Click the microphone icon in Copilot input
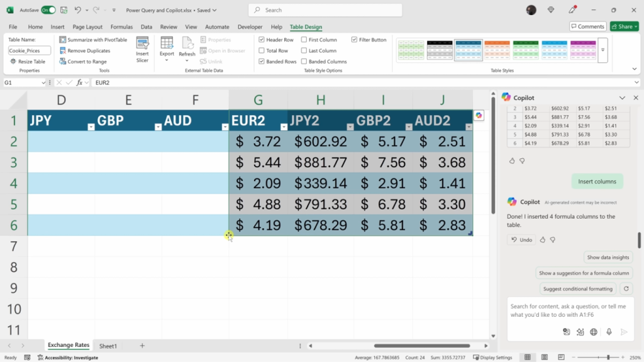This screenshot has width=644, height=362. (x=608, y=332)
